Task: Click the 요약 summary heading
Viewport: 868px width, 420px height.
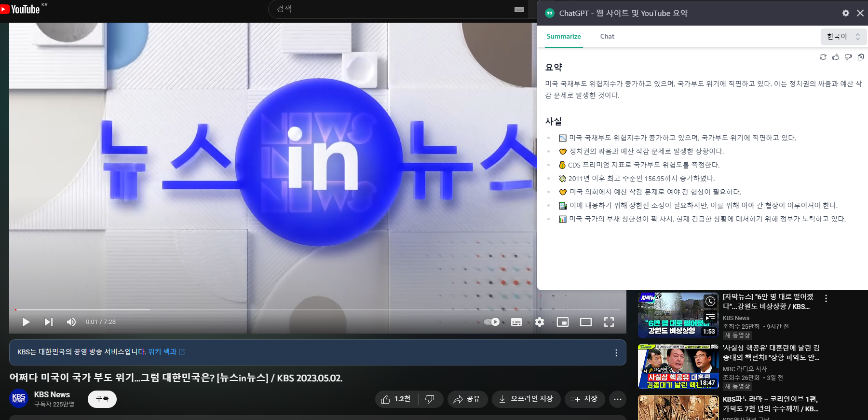Action: tap(554, 67)
